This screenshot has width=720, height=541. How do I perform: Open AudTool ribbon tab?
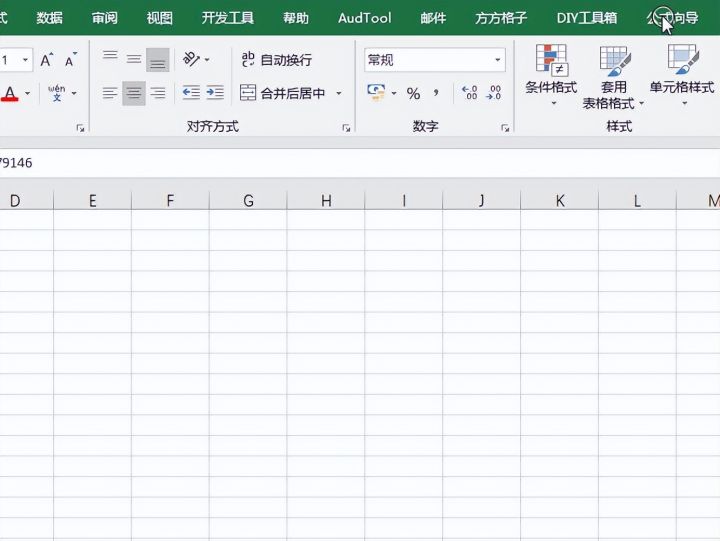365,18
